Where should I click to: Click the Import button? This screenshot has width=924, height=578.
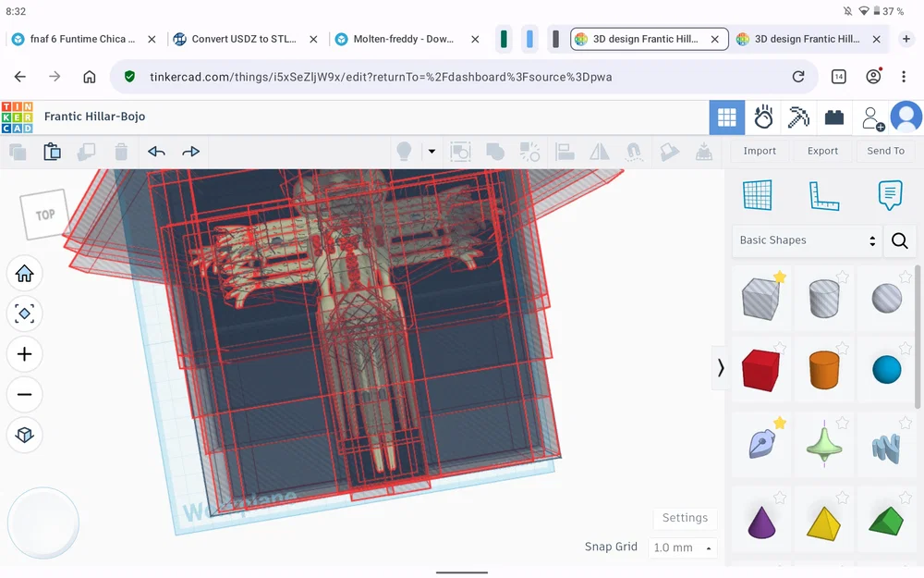tap(759, 151)
